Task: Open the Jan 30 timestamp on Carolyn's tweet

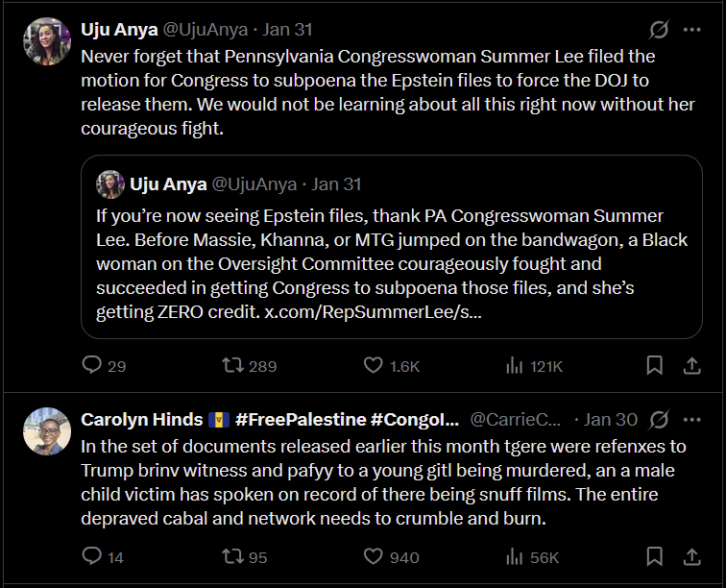Action: click(x=611, y=420)
